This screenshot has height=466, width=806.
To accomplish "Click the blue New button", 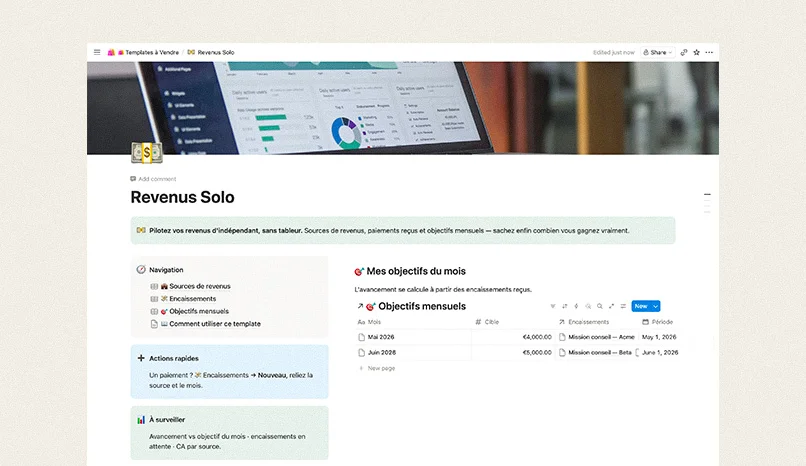I will pyautogui.click(x=640, y=306).
